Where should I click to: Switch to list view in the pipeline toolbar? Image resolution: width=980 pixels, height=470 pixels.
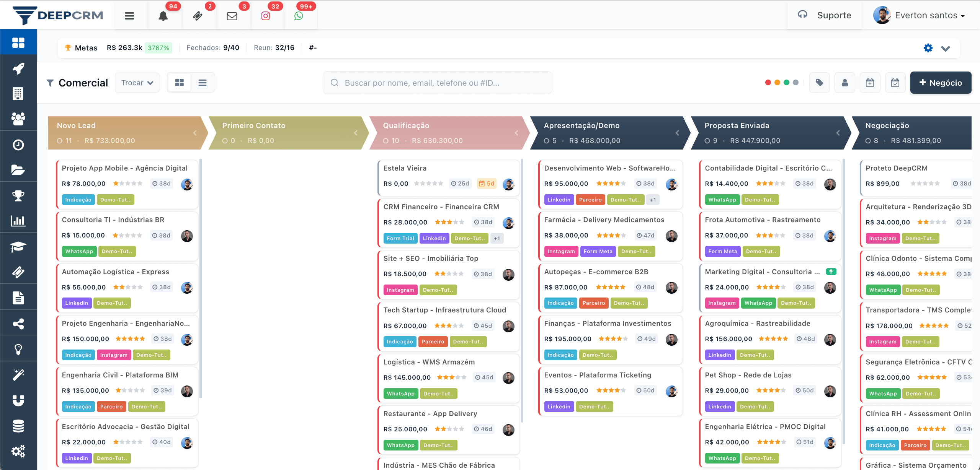click(x=203, y=82)
